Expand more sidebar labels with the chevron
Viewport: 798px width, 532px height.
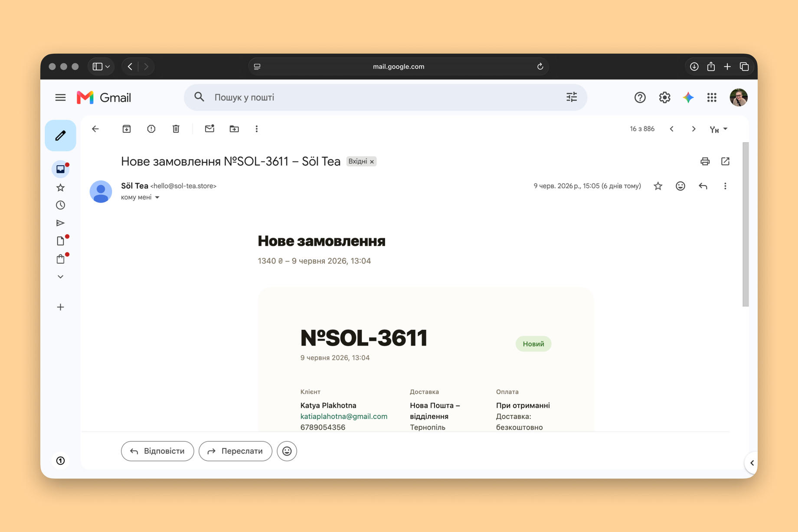(61, 277)
